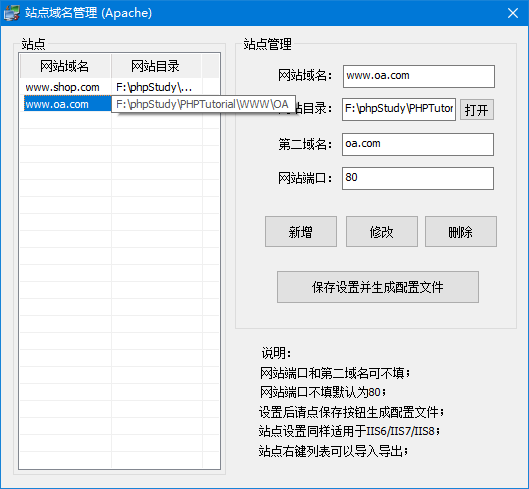This screenshot has height=489, width=529.
Task: Click the empty third column header in list
Action: 210,66
